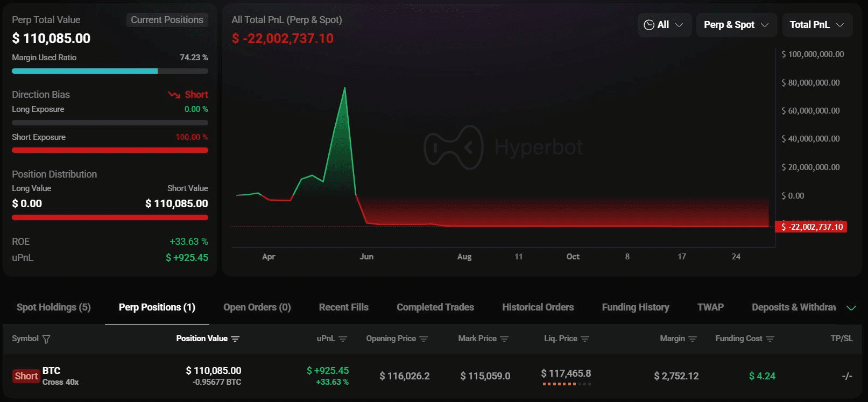868x402 pixels.
Task: Click the red PnL value marker on chart axis
Action: pyautogui.click(x=811, y=227)
